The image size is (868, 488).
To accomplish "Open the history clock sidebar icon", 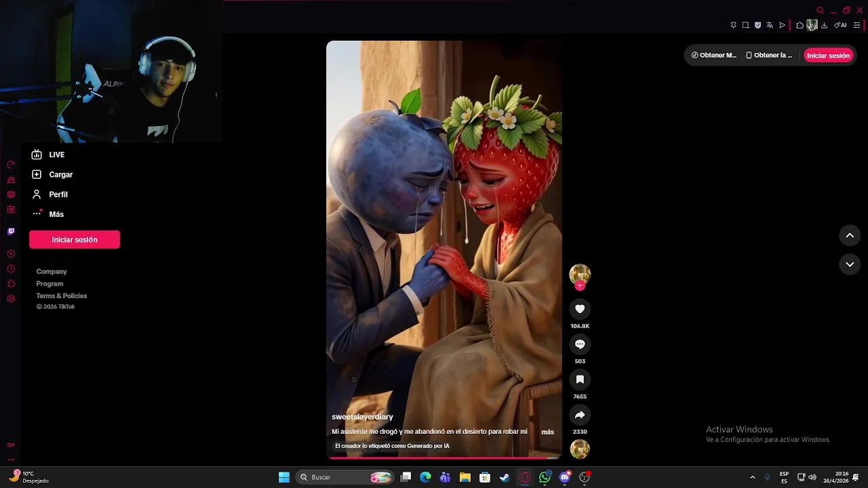I will tap(11, 268).
